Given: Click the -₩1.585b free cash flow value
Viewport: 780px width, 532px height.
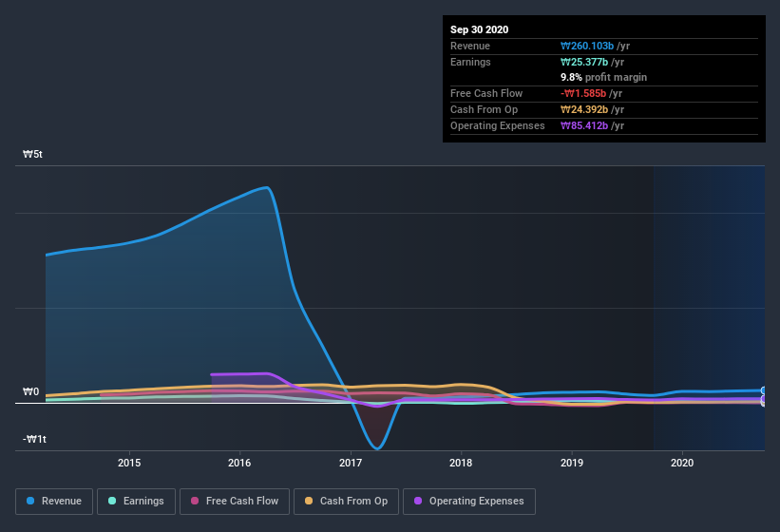Looking at the screenshot, I should tap(582, 93).
